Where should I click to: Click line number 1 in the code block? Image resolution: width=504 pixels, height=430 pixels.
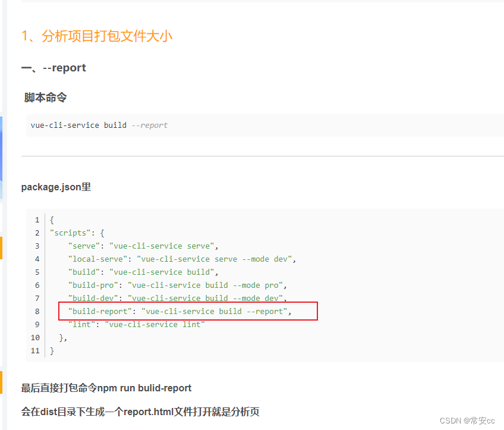[37, 220]
